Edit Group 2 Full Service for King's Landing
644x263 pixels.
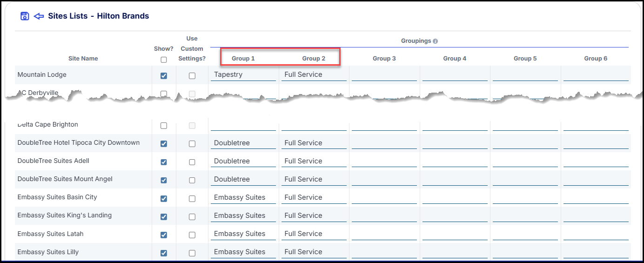(314, 216)
